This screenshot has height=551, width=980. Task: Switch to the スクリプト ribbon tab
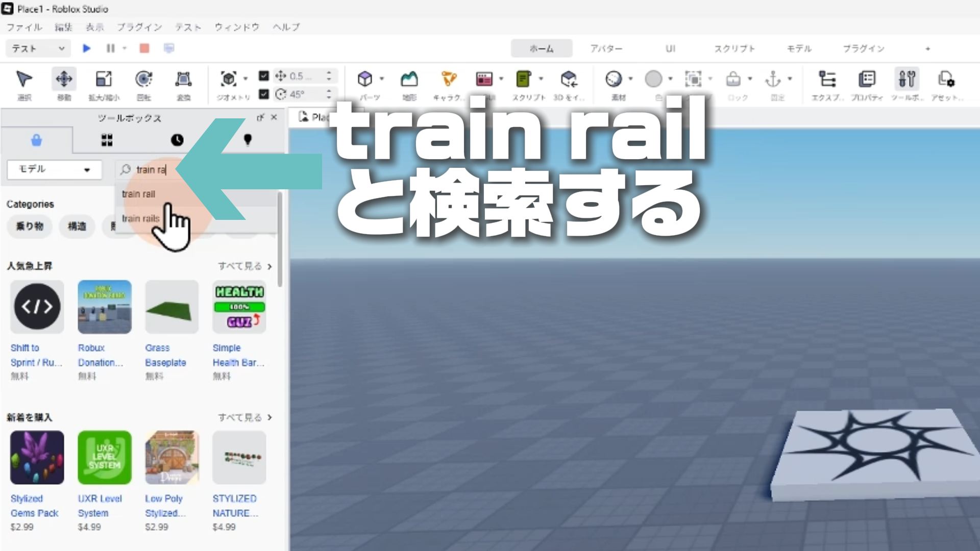pos(734,48)
